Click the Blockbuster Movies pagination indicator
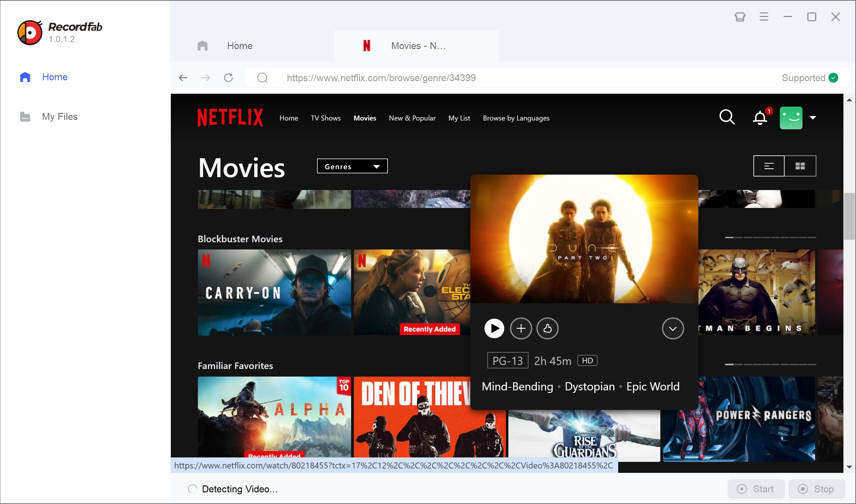This screenshot has width=856, height=504. pyautogui.click(x=770, y=238)
